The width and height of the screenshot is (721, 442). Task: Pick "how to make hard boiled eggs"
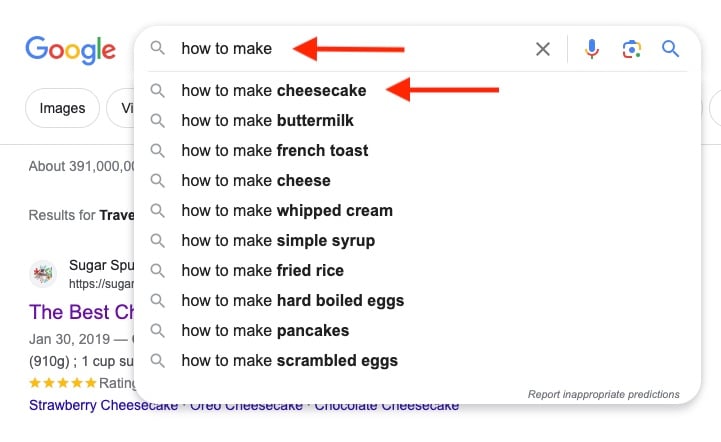tap(292, 301)
